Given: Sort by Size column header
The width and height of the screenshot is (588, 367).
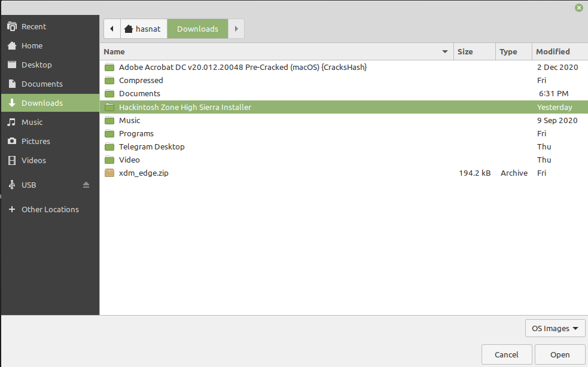Looking at the screenshot, I should (474, 52).
